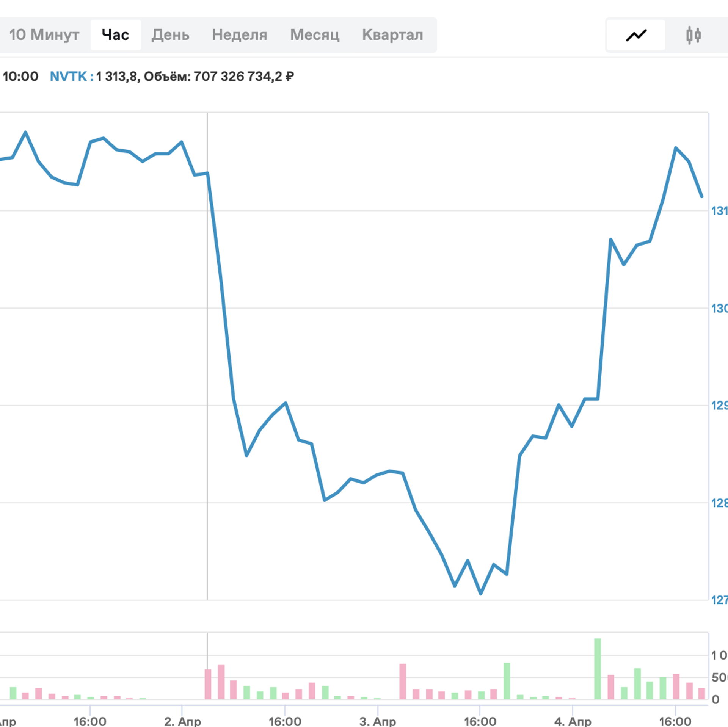Switch to line chart view
Viewport: 728px width, 727px height.
pyautogui.click(x=636, y=35)
